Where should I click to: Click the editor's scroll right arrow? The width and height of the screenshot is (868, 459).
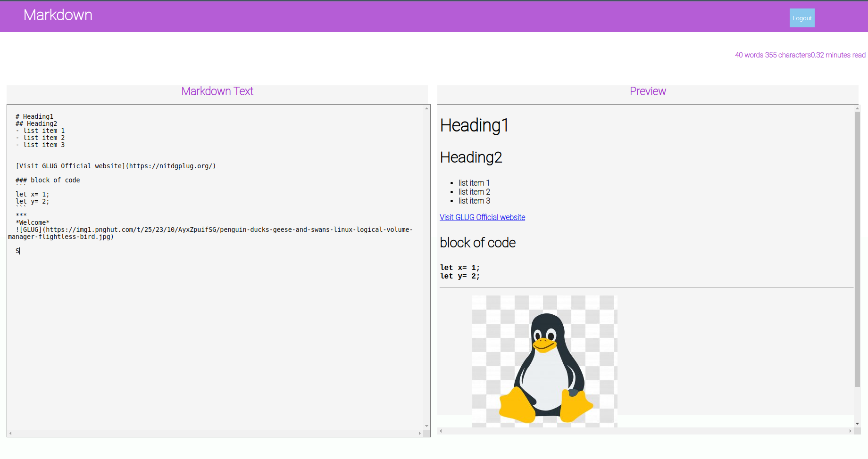[x=420, y=433]
